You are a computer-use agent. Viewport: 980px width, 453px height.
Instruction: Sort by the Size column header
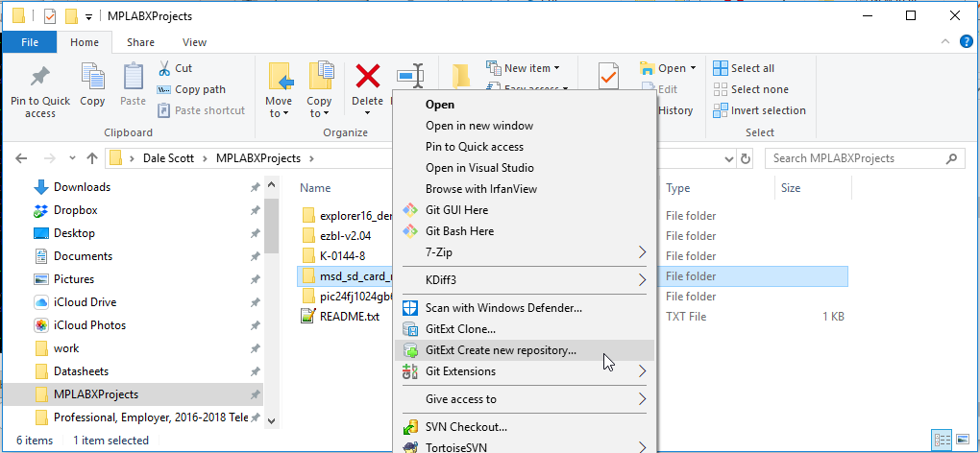(x=791, y=188)
